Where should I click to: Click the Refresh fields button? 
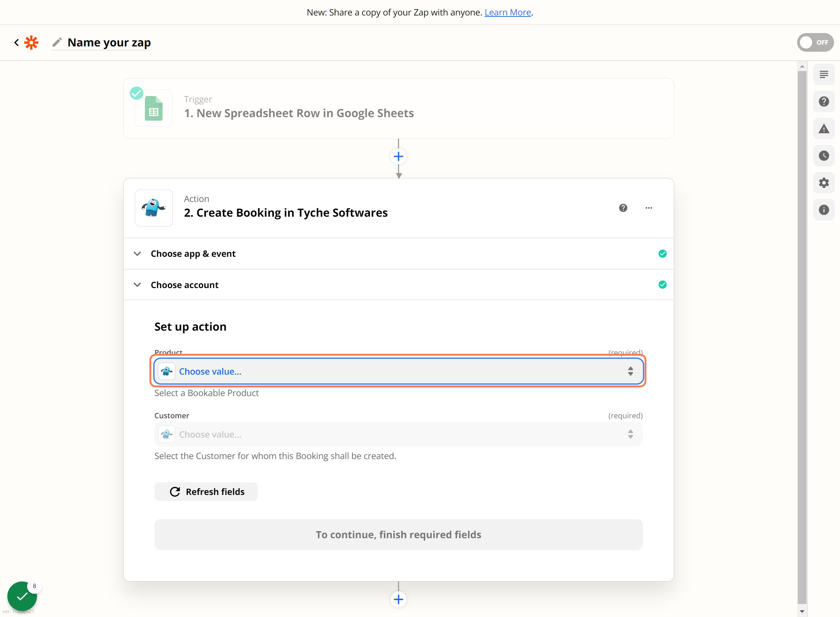tap(206, 492)
